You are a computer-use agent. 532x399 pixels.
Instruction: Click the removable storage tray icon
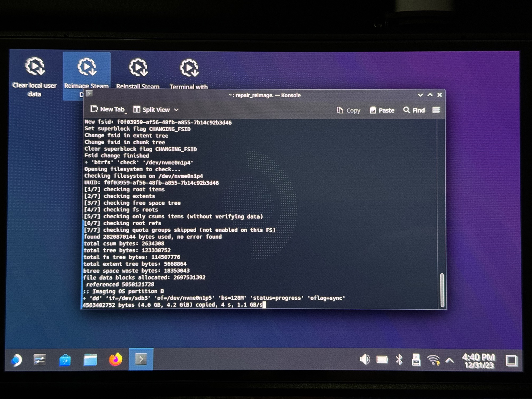pyautogui.click(x=416, y=360)
